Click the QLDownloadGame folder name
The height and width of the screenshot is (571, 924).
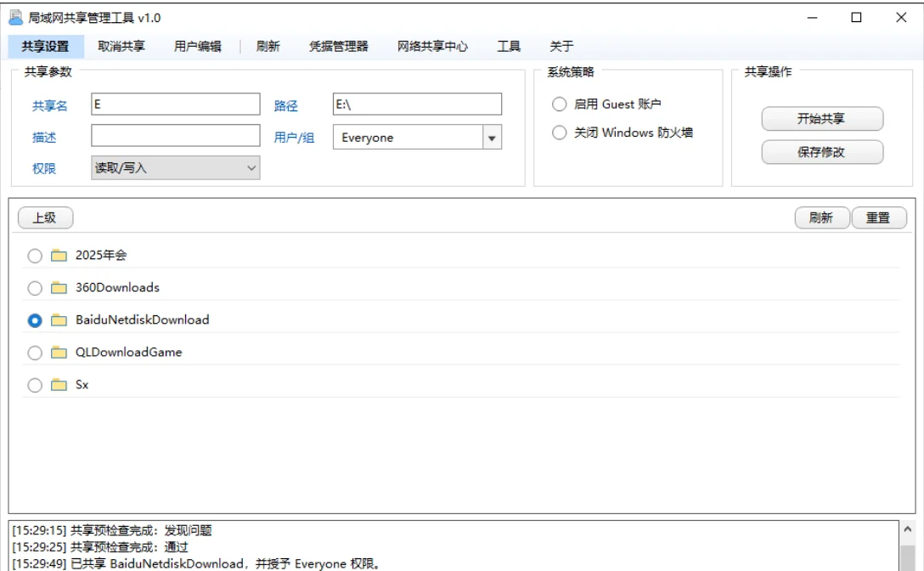pyautogui.click(x=128, y=353)
